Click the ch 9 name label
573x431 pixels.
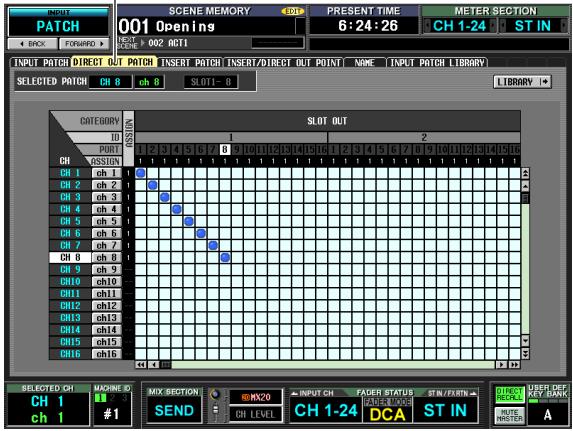pos(106,269)
